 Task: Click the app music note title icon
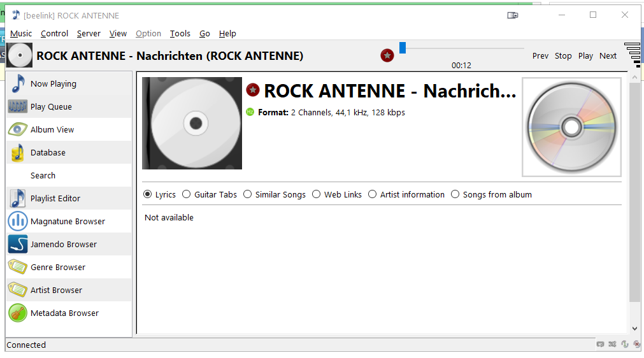point(16,15)
